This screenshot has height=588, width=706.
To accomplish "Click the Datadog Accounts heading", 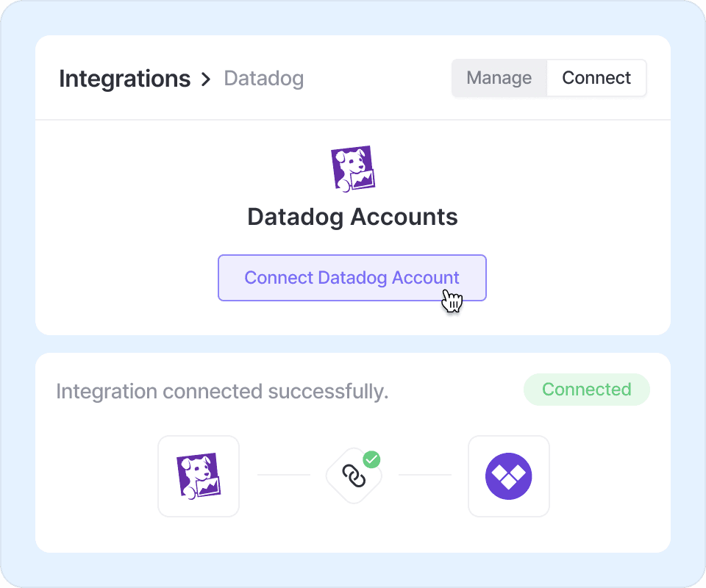I will [x=353, y=217].
